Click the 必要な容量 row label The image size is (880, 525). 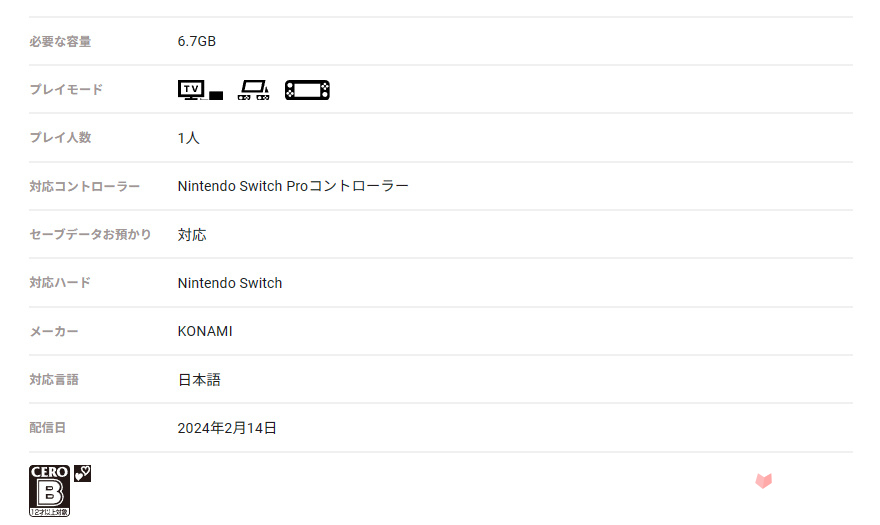pos(60,42)
